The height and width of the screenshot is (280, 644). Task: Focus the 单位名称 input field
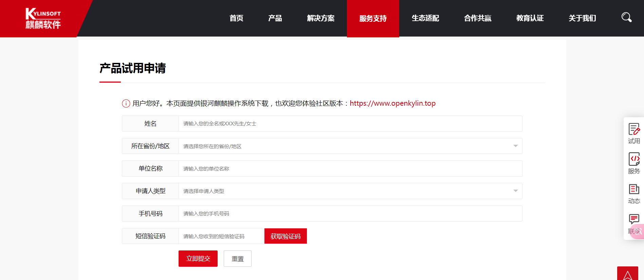click(350, 169)
